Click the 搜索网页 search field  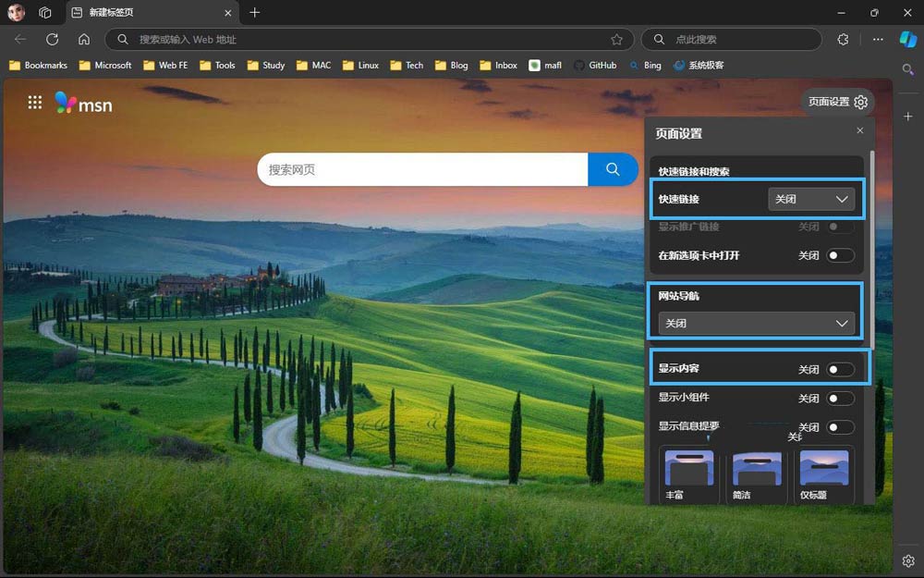tap(422, 169)
